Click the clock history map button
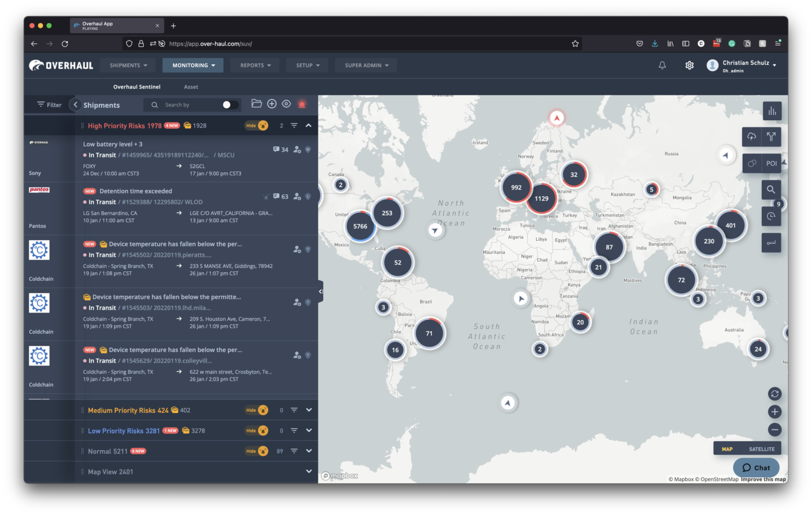This screenshot has height=515, width=812. coord(771,216)
